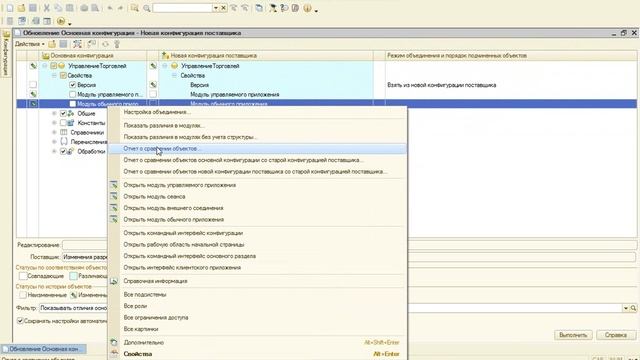Click the Новая конфигурация поставщика column header
Image resolution: width=640 pixels, height=360 pixels.
(x=266, y=56)
